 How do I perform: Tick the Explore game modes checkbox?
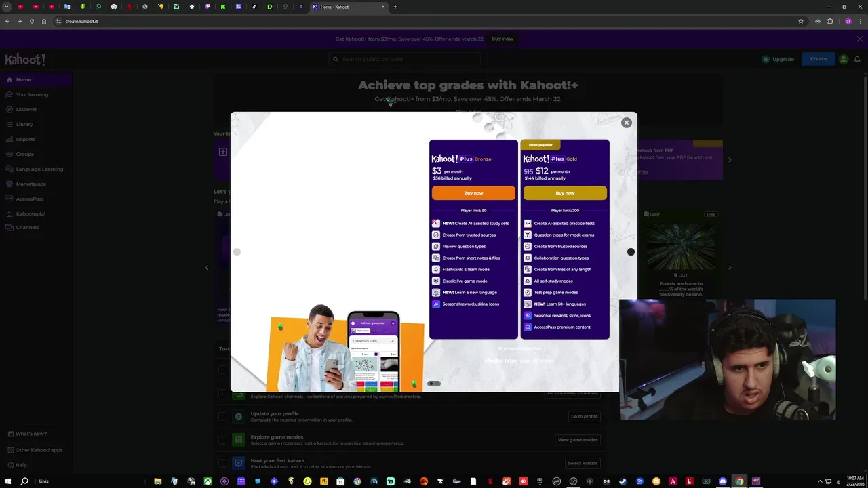point(222,440)
